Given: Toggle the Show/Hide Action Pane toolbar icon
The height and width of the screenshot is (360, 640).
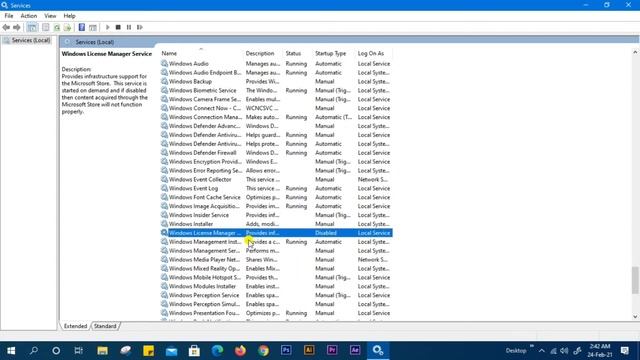Looking at the screenshot, I should [x=93, y=27].
